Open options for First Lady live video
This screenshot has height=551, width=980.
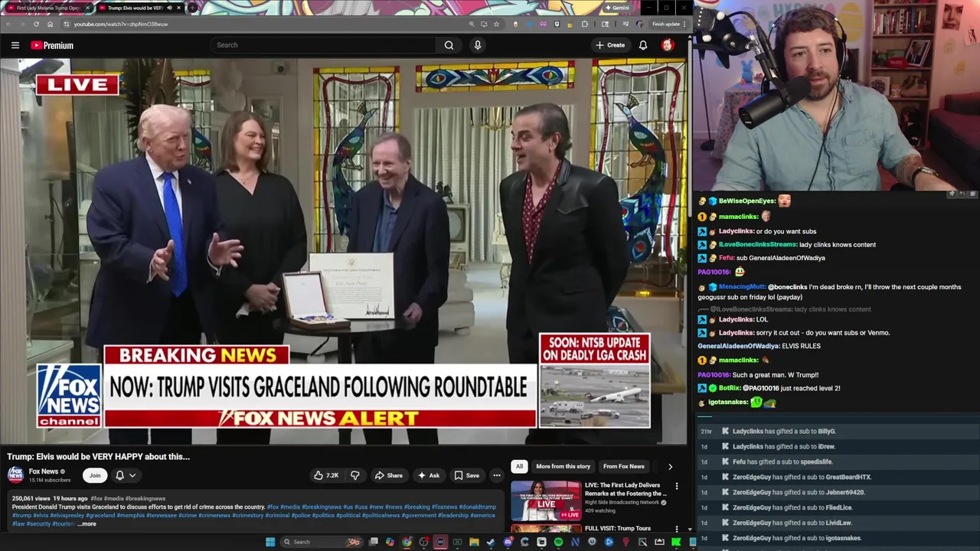pos(677,486)
